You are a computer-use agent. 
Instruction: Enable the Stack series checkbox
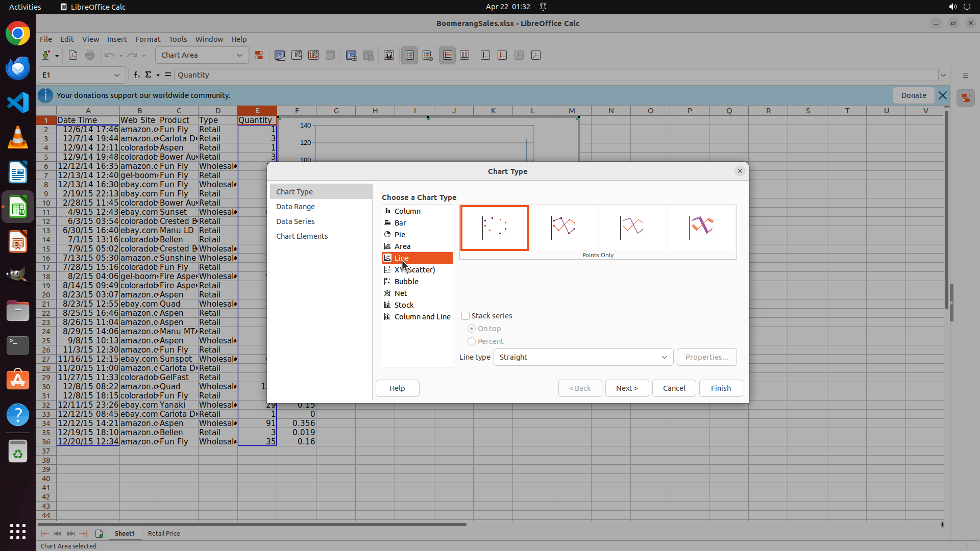coord(465,316)
